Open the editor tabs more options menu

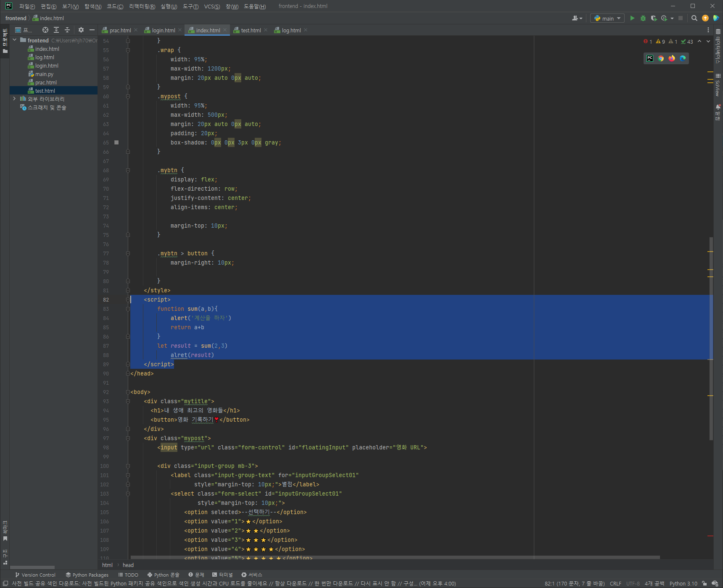[x=708, y=30]
